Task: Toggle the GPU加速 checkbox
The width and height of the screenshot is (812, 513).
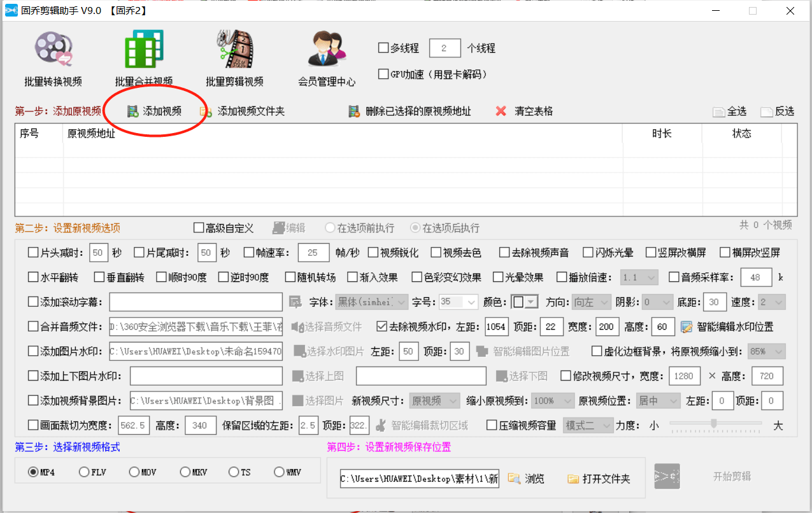Action: click(383, 74)
